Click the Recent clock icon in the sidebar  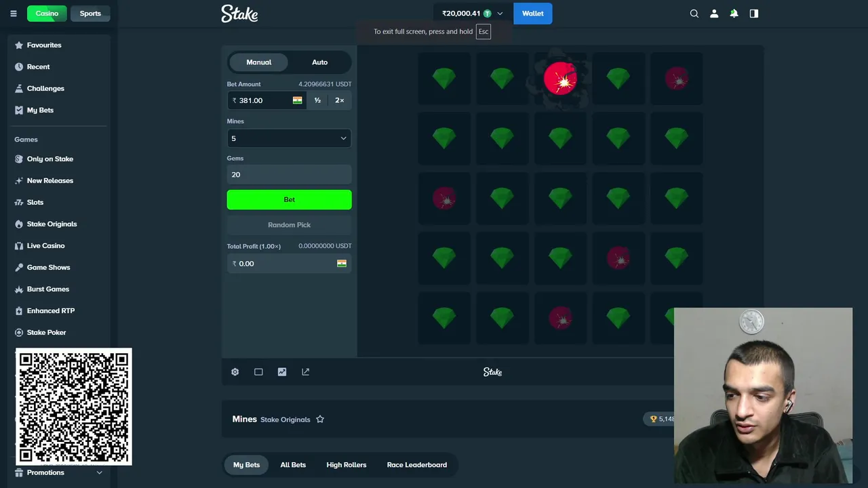pyautogui.click(x=19, y=67)
